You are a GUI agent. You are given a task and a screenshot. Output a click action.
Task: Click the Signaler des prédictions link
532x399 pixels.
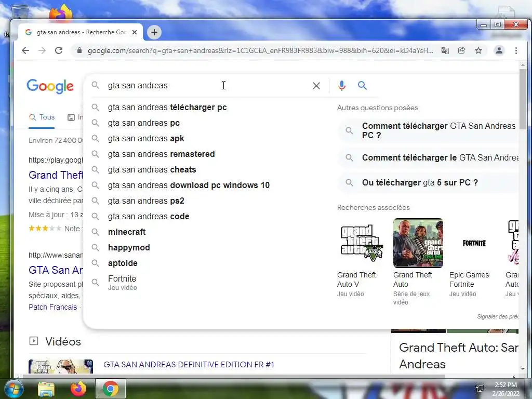click(x=498, y=316)
